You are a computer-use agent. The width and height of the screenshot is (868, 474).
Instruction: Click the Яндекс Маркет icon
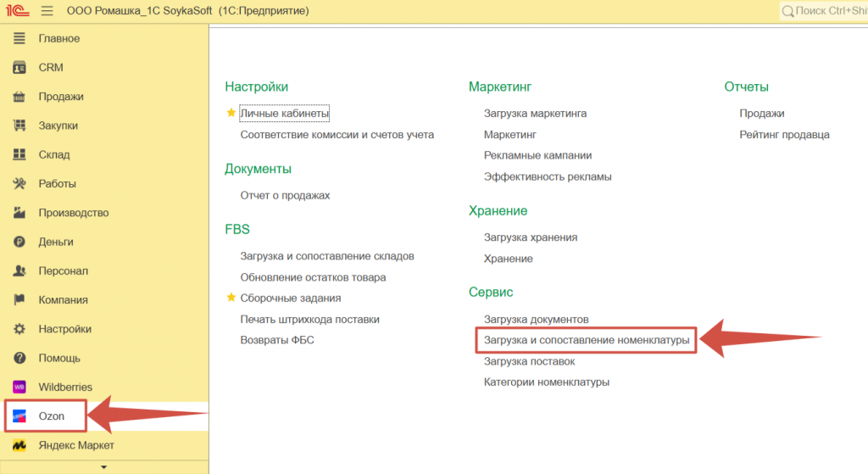tap(19, 445)
